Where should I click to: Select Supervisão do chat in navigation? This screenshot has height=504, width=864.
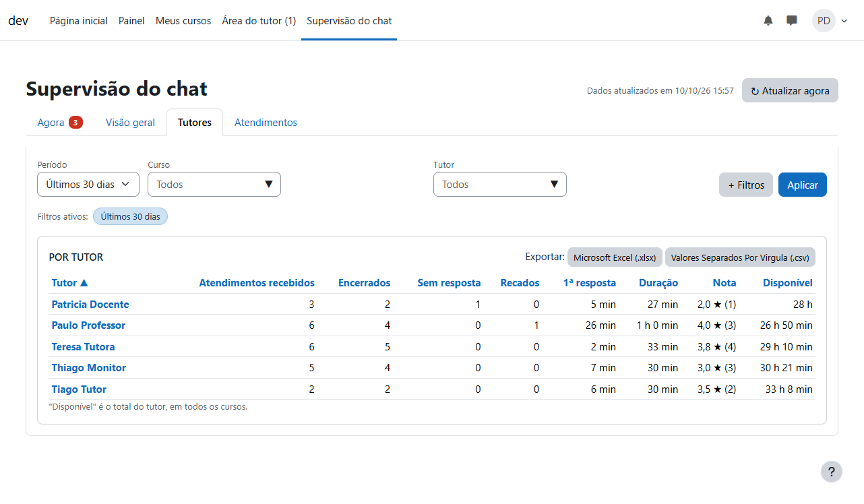349,21
